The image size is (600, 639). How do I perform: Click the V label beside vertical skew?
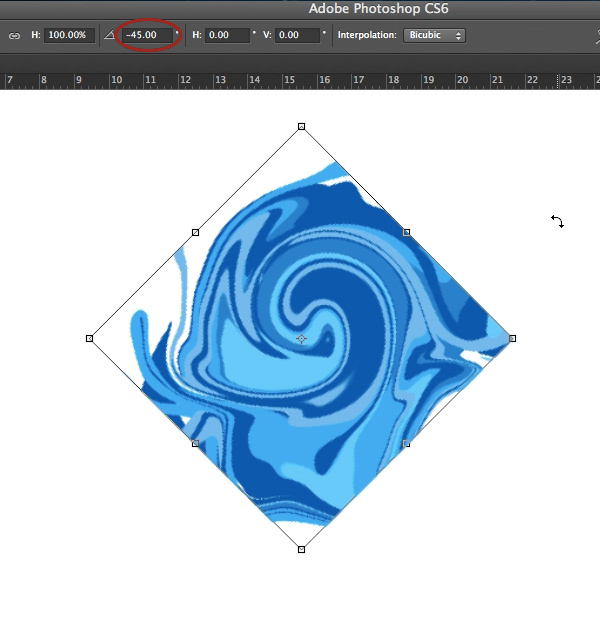(267, 35)
